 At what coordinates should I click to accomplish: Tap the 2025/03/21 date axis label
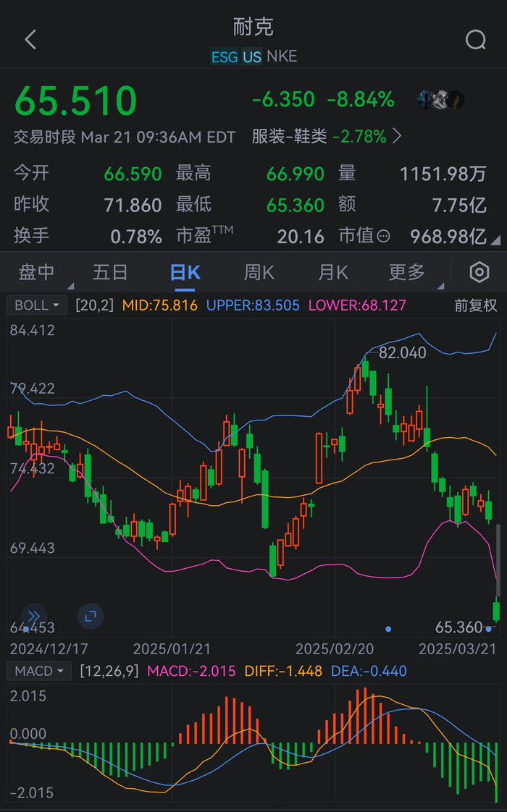click(457, 649)
